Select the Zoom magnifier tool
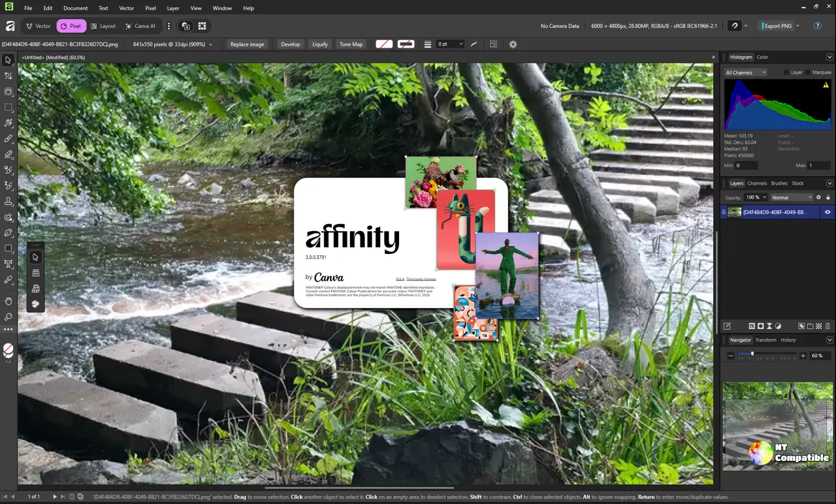Screen dimensions: 836x504 point(8,317)
